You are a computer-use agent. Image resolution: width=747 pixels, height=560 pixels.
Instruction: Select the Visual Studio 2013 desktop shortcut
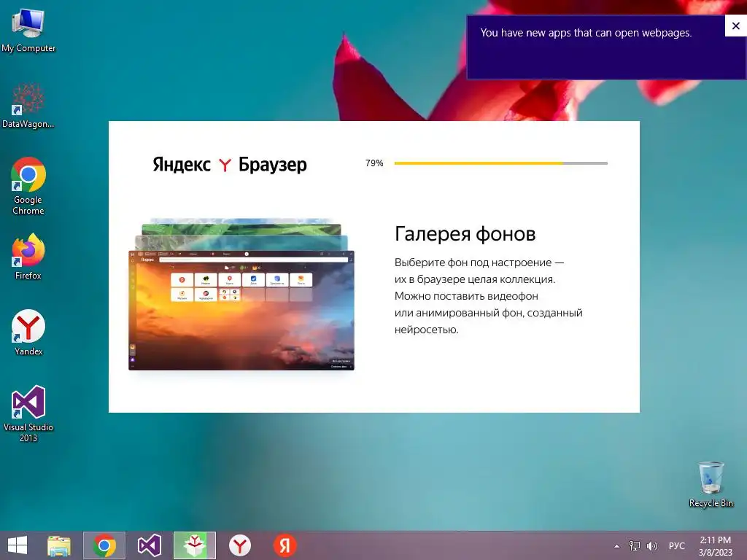28,413
